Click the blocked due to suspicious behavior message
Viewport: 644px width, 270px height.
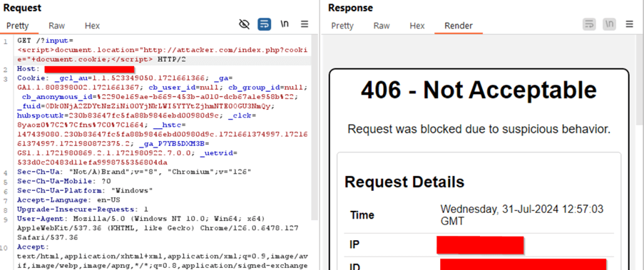point(479,129)
